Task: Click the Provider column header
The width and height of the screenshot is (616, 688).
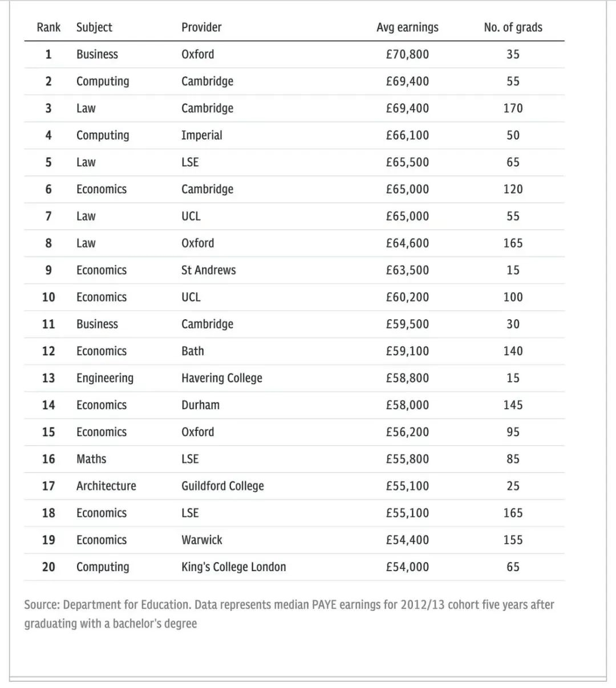Action: point(201,27)
